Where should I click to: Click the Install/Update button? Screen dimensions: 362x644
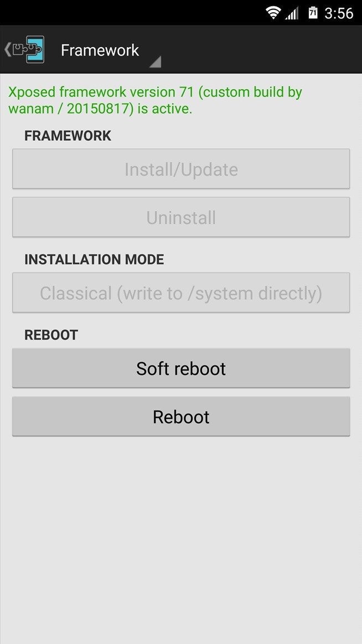point(181,169)
